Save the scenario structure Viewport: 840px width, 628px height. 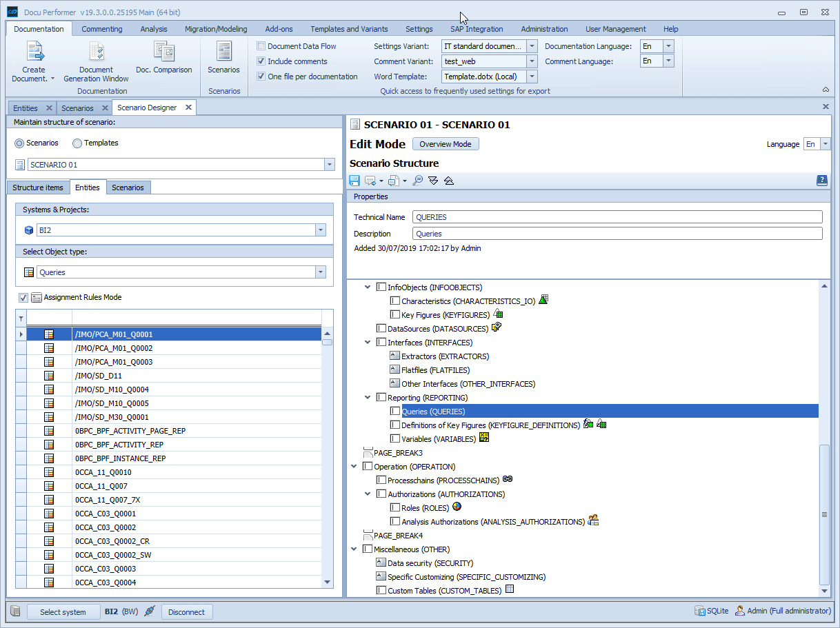click(x=354, y=180)
